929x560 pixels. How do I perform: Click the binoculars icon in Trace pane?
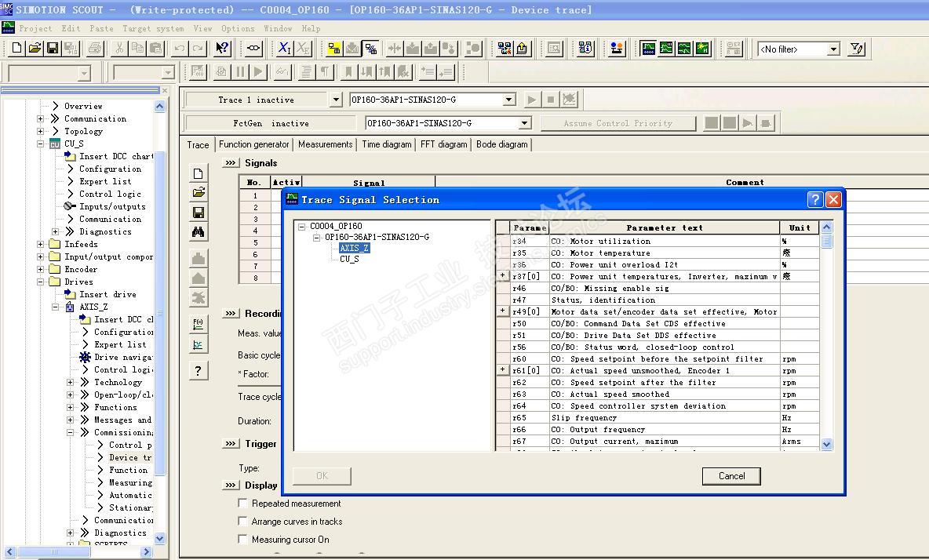(199, 231)
